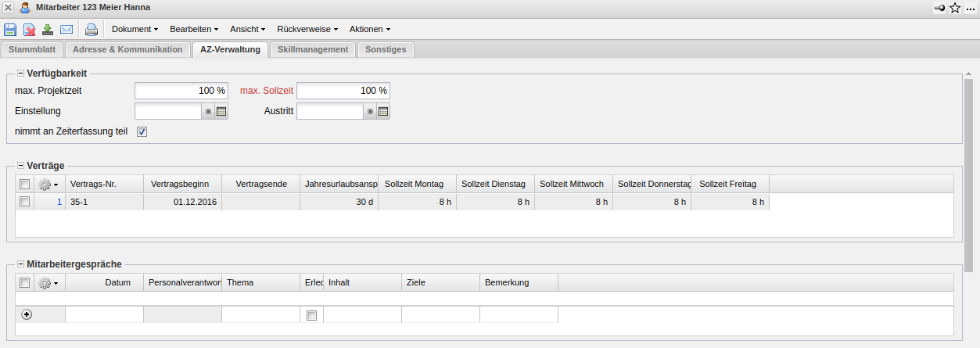Click the green download arrow toolbar icon

[x=48, y=30]
